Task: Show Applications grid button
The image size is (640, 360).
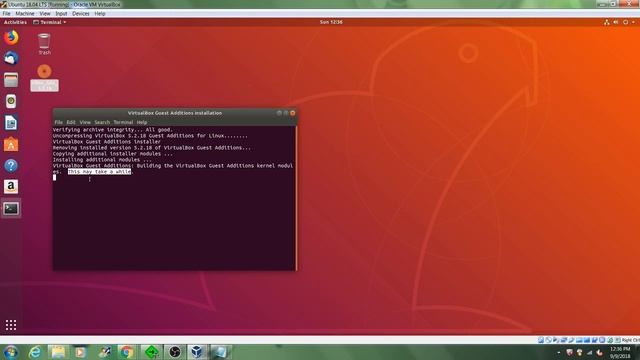Action: pos(11,325)
